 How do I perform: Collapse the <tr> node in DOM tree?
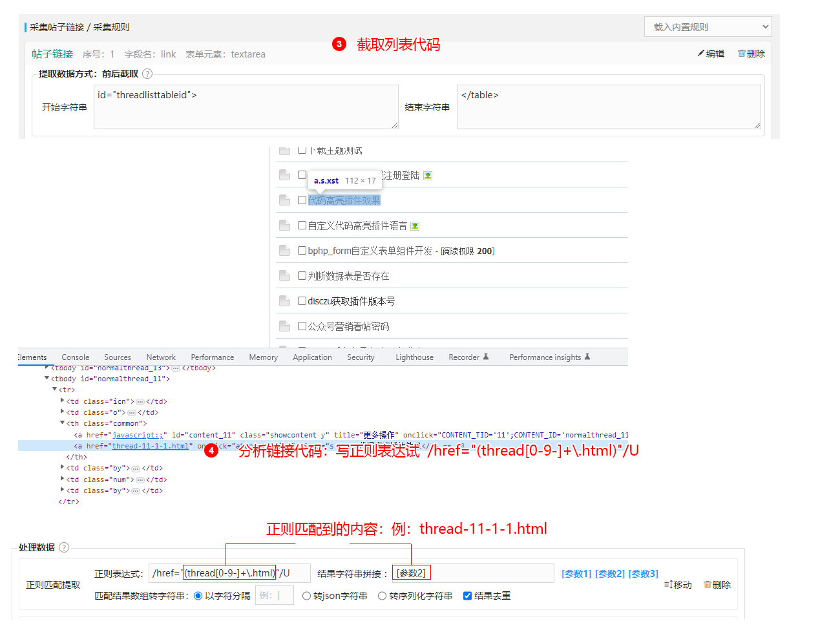(x=54, y=389)
